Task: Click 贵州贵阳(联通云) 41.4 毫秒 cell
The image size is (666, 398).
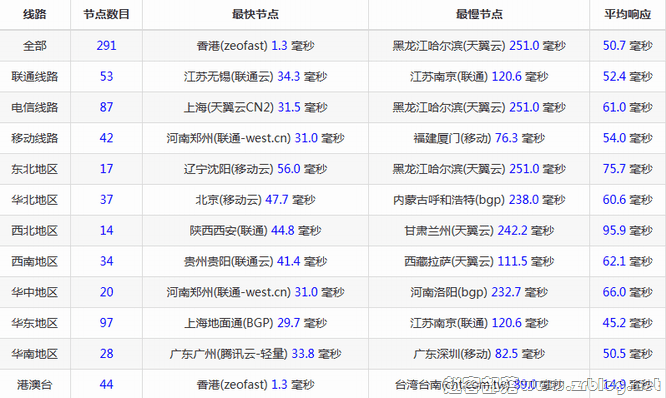Action: tap(255, 261)
